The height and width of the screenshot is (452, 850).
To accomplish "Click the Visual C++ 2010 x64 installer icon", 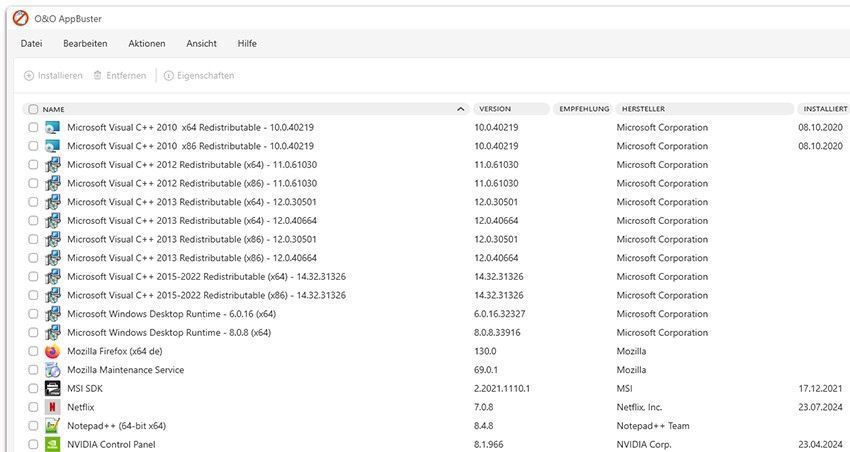I will tap(52, 128).
